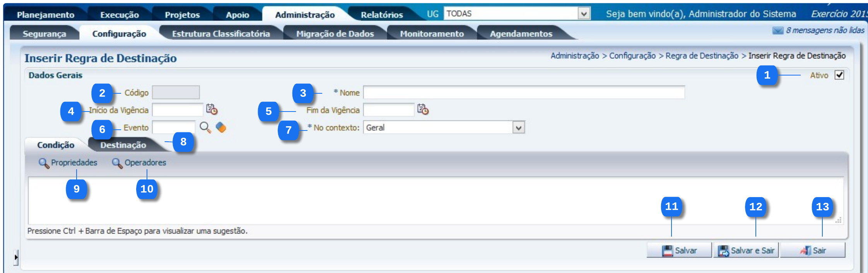Open unread messages envelope icon
Image resolution: width=868 pixels, height=273 pixels.
(x=777, y=31)
